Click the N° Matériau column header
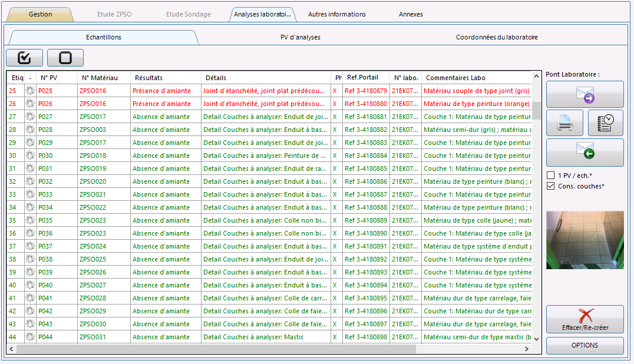The image size is (634, 364). [104, 78]
